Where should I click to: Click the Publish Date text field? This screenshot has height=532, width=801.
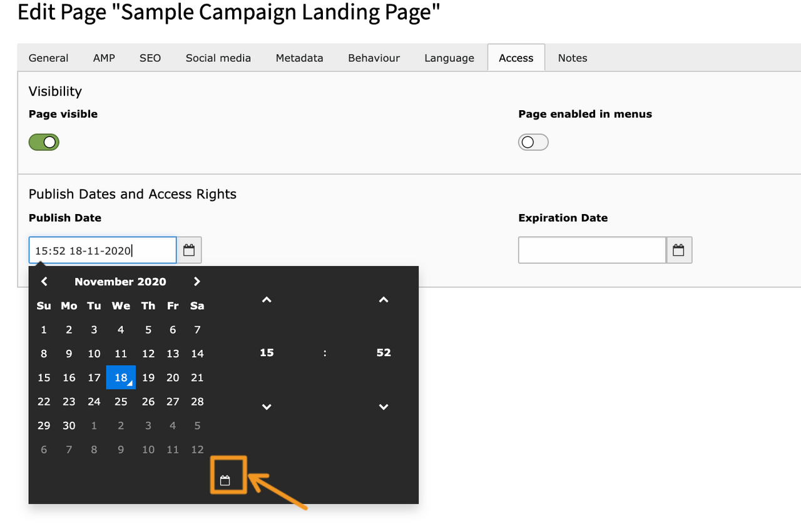pos(102,250)
